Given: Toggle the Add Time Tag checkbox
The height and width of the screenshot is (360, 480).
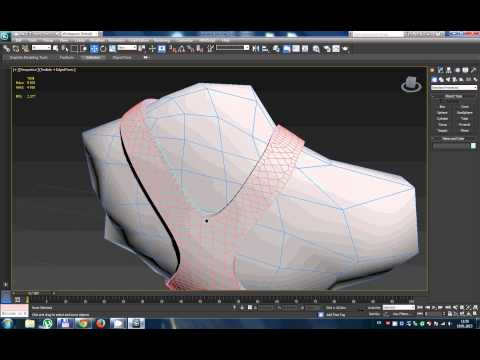Looking at the screenshot, I should click(x=321, y=314).
